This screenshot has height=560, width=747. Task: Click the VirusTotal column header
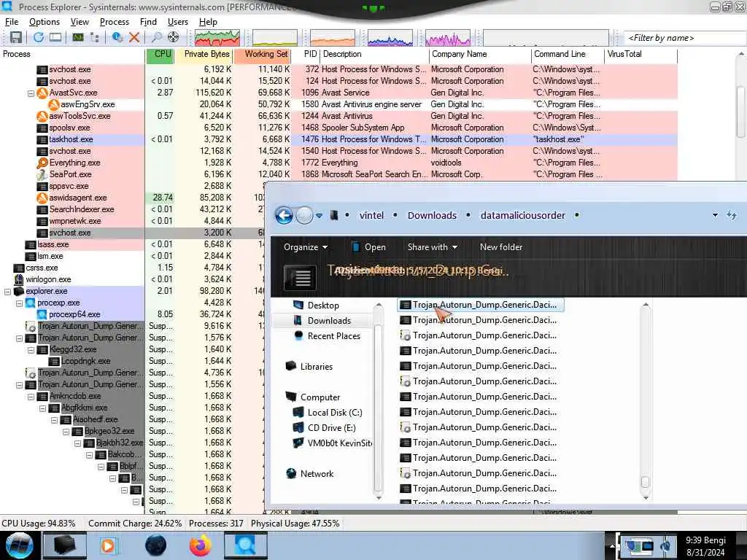click(x=640, y=54)
